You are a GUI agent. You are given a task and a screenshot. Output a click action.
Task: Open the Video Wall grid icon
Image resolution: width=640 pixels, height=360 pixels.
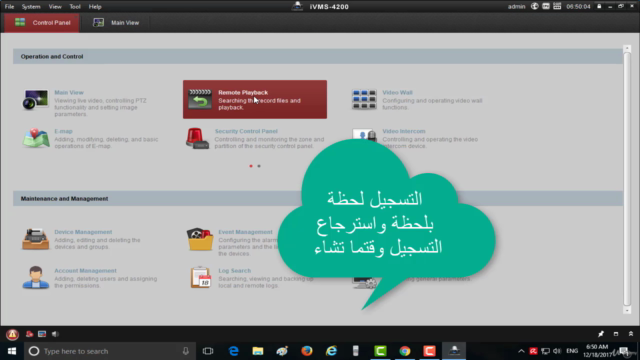pos(364,100)
